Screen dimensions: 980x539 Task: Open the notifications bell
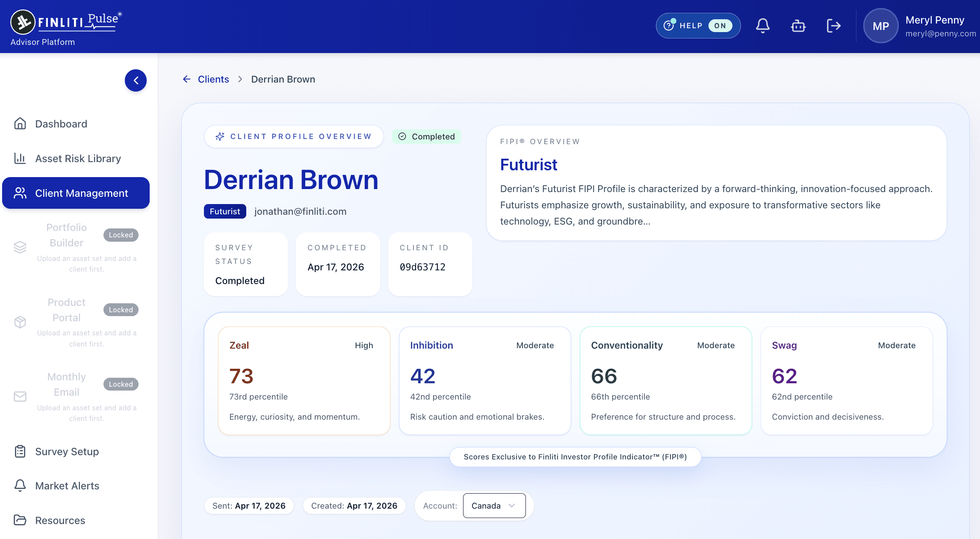(763, 26)
